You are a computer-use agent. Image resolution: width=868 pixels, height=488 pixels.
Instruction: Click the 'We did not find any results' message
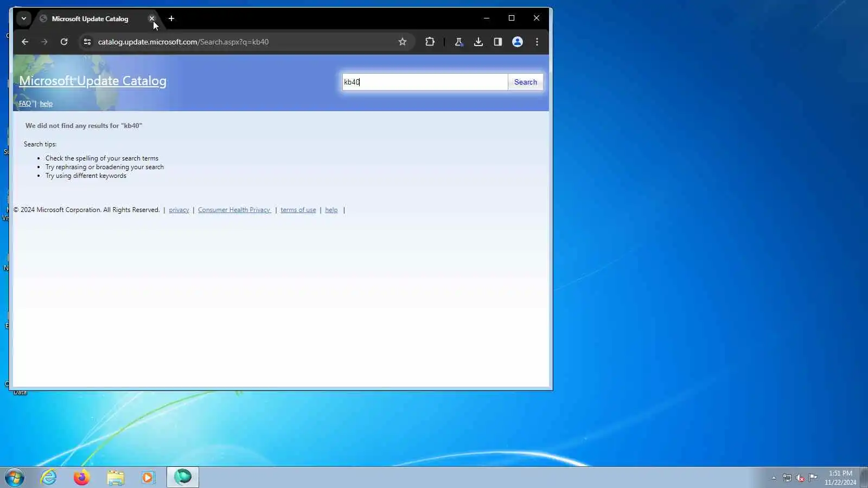pyautogui.click(x=84, y=126)
